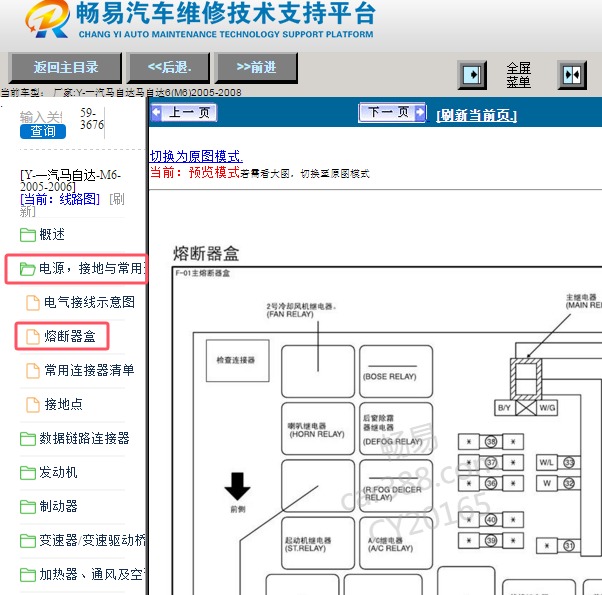Click the B/Y wire label
Image resolution: width=602 pixels, height=595 pixels.
pyautogui.click(x=504, y=408)
